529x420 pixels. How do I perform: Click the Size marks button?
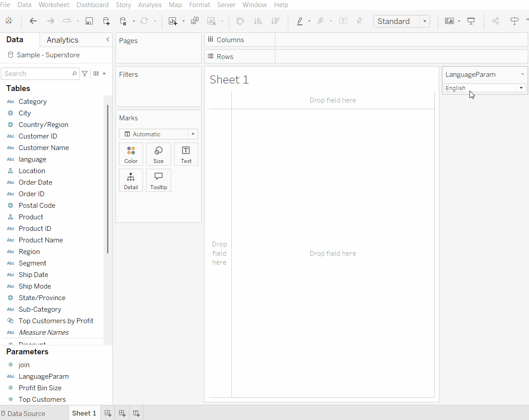click(159, 154)
